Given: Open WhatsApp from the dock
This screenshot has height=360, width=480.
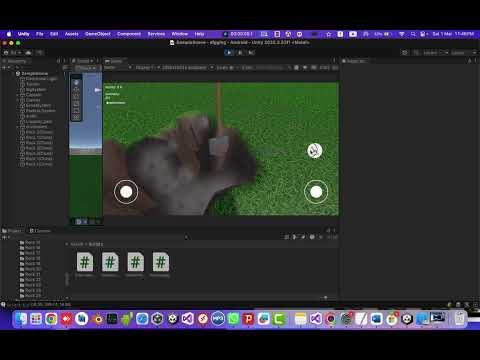Looking at the screenshot, I should pos(233,319).
